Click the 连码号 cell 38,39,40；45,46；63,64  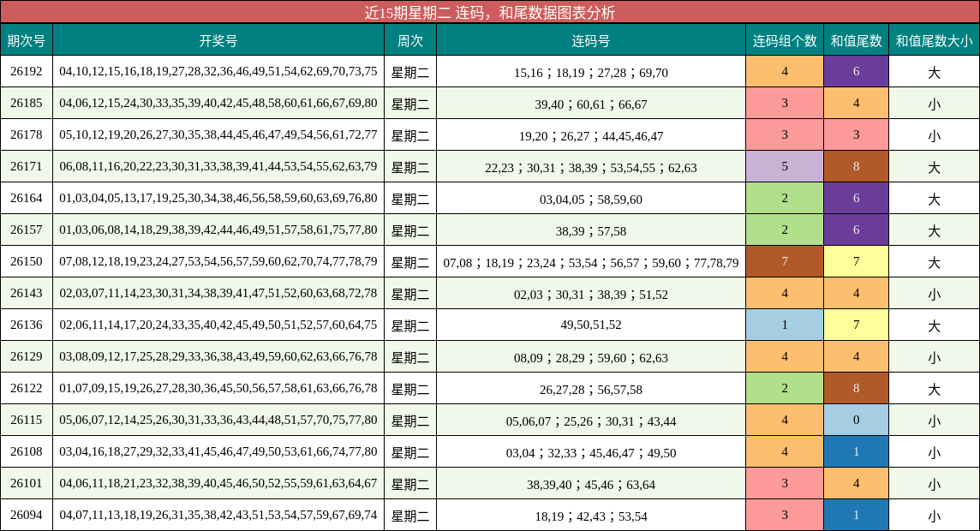pos(590,485)
